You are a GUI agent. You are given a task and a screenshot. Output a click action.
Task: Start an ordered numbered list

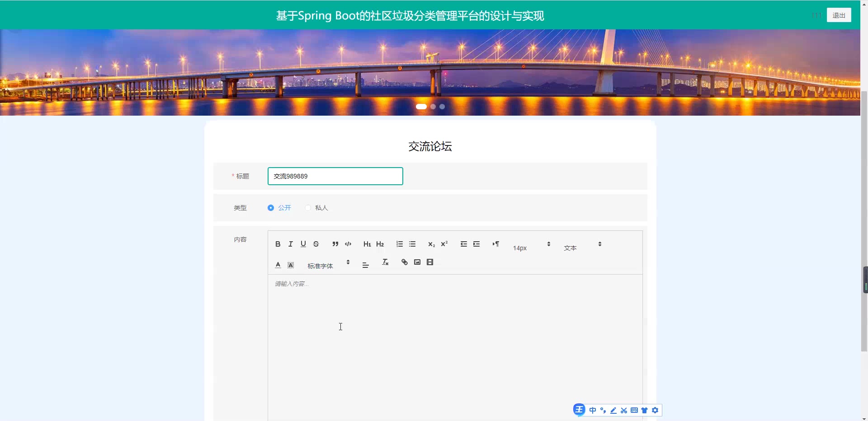(x=399, y=244)
